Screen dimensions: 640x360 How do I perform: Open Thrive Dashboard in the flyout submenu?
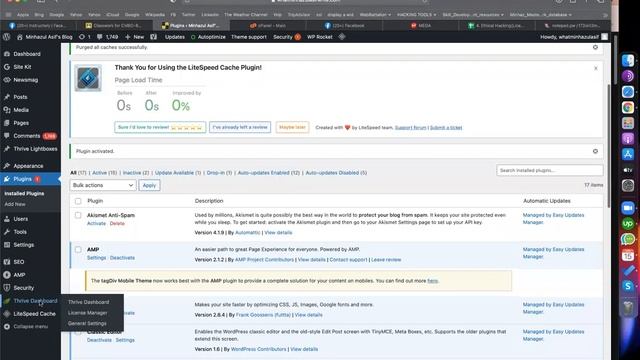(89, 302)
